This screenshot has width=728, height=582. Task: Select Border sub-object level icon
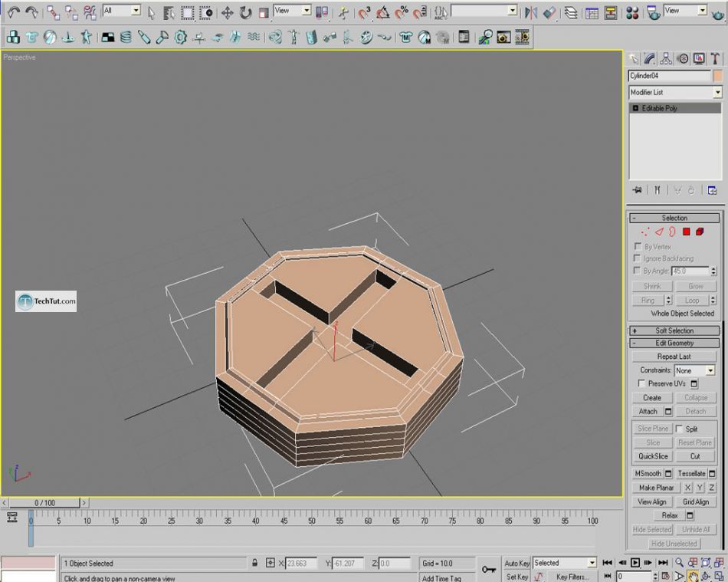click(x=672, y=232)
